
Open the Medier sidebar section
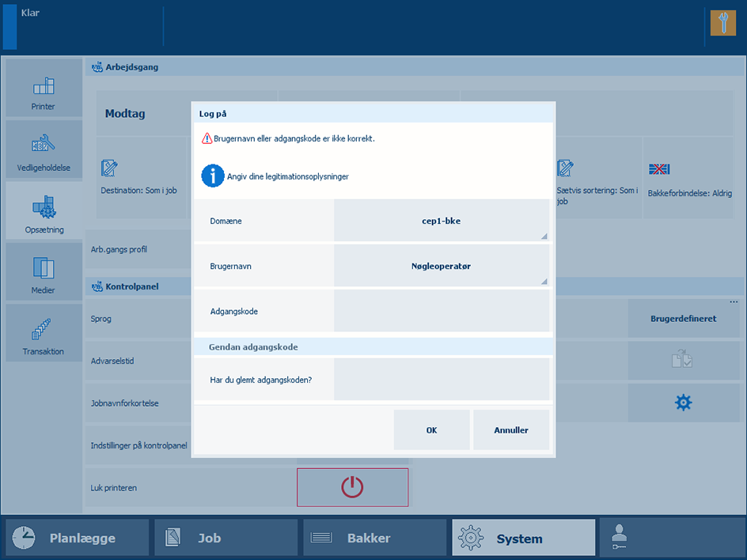point(44,271)
